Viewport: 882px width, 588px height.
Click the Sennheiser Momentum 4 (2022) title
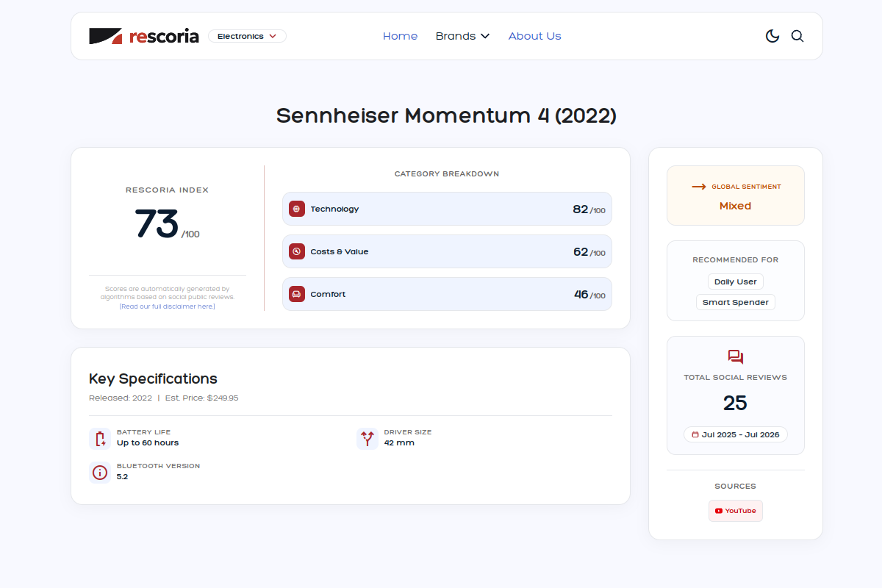446,115
